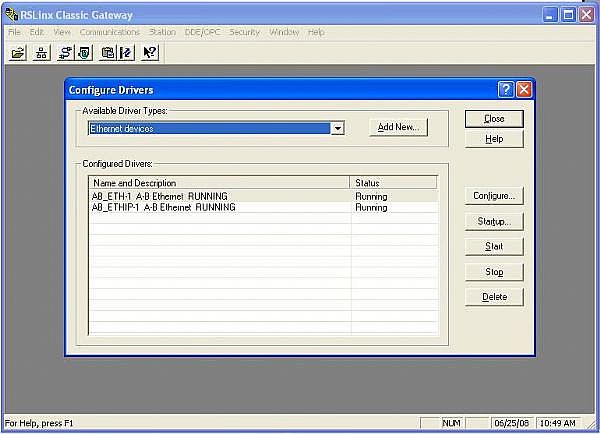
Task: Open the Security menu
Action: click(x=245, y=32)
